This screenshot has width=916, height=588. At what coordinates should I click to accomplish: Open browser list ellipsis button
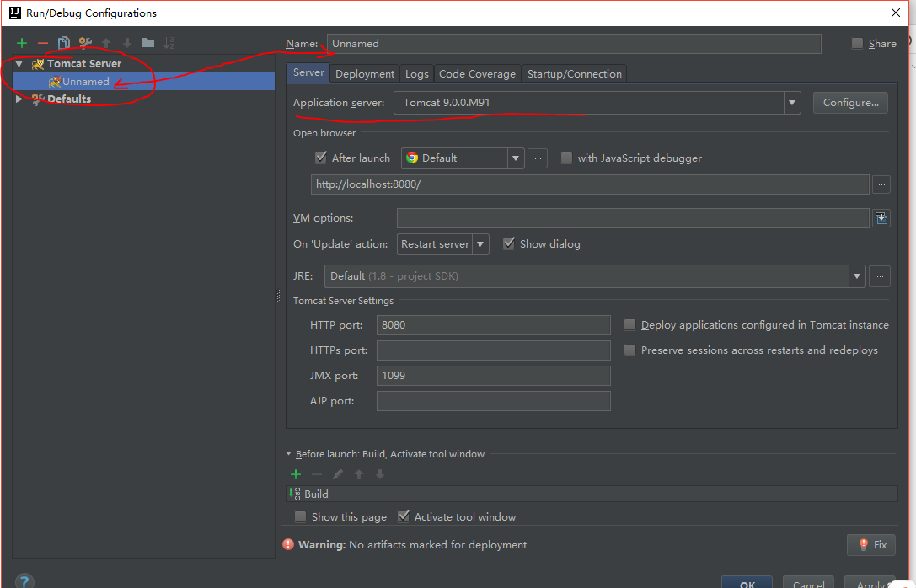[x=538, y=158]
